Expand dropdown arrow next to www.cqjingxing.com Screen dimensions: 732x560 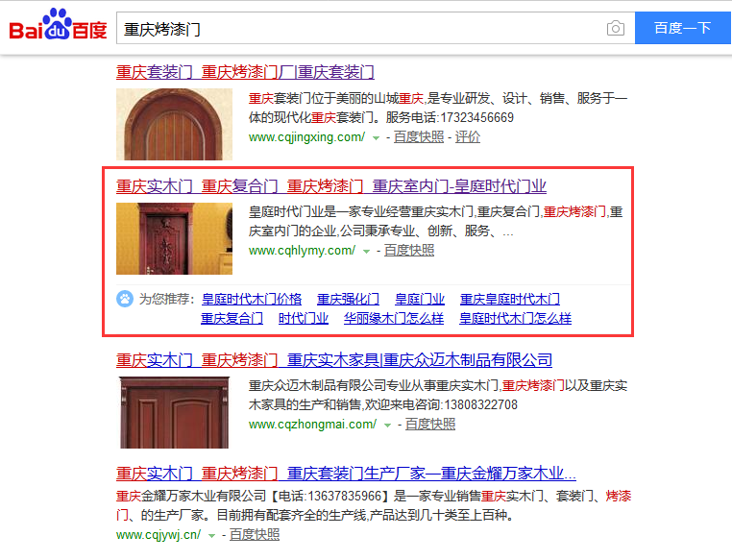point(376,138)
